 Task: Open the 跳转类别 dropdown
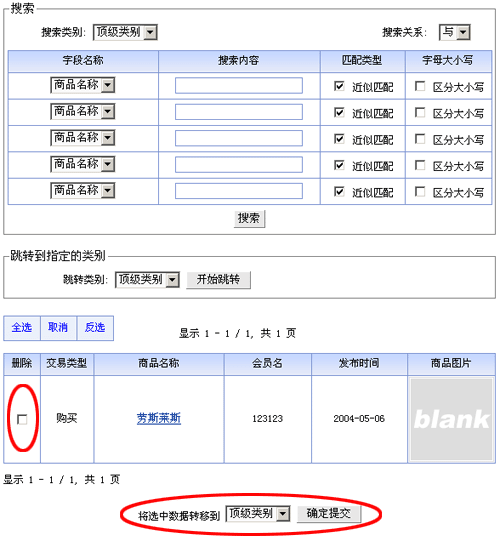(147, 279)
